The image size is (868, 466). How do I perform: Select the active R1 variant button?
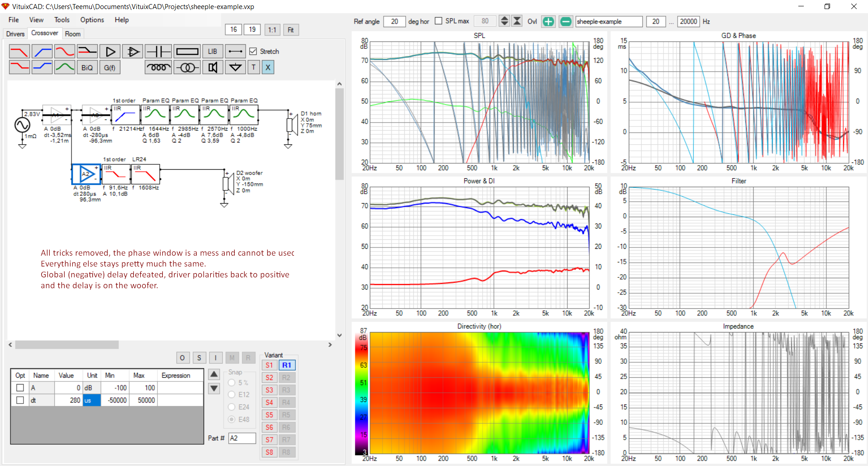pos(287,365)
